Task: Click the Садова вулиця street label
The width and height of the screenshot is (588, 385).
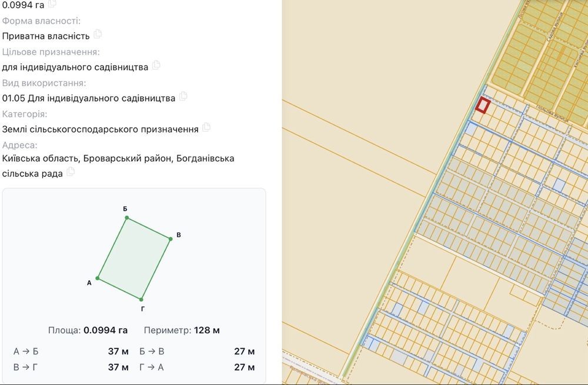Action: [554, 26]
